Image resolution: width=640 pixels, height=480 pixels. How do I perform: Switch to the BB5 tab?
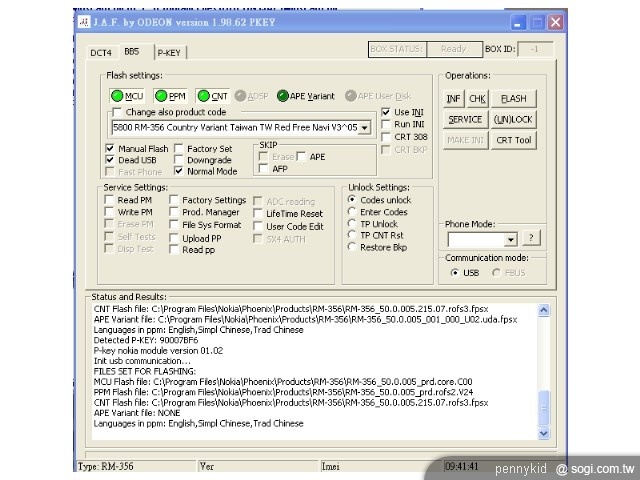pyautogui.click(x=131, y=51)
